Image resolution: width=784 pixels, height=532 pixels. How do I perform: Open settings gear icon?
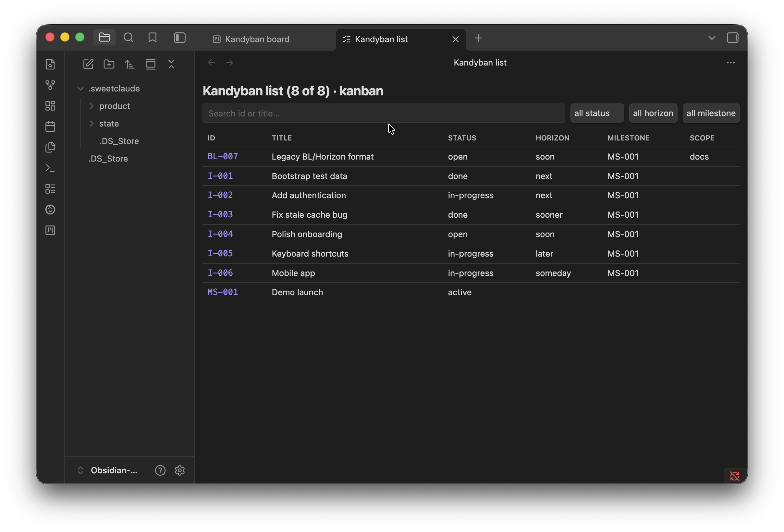click(x=180, y=470)
